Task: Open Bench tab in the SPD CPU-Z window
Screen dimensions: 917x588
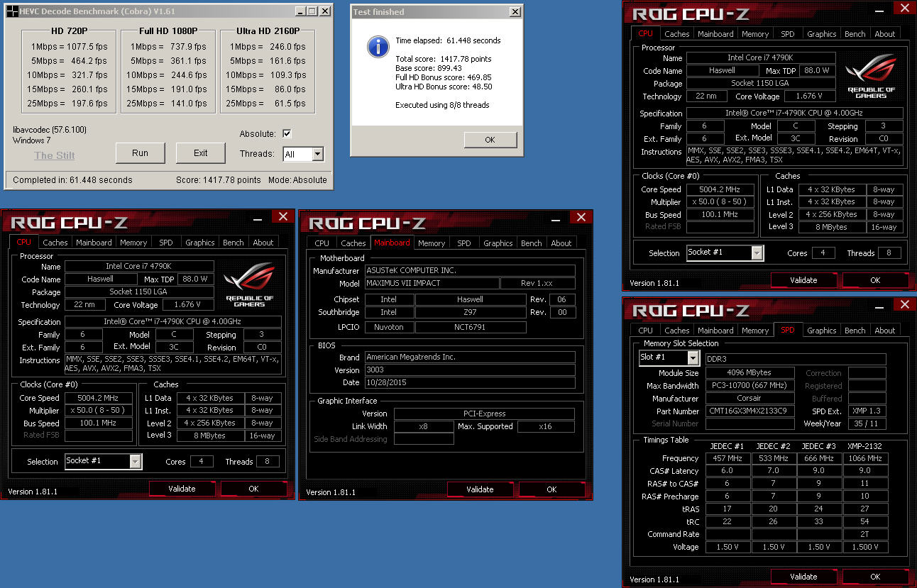Action: pos(855,331)
